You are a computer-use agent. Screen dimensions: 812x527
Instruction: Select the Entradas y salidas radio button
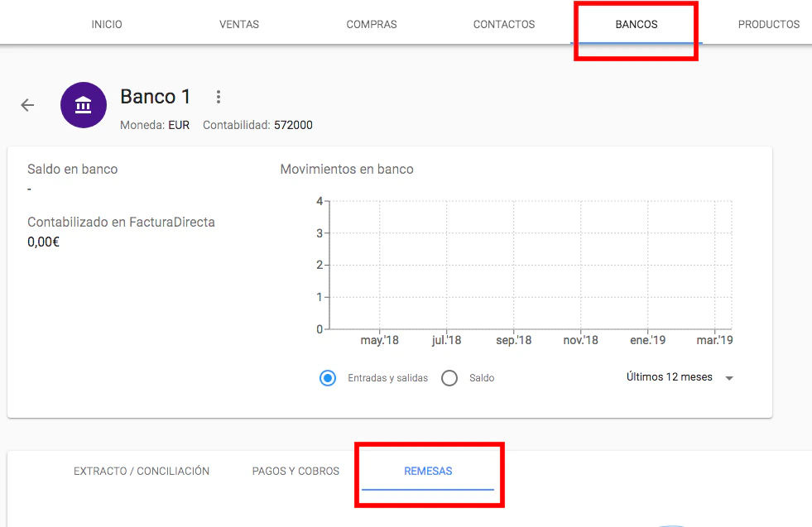(x=328, y=378)
